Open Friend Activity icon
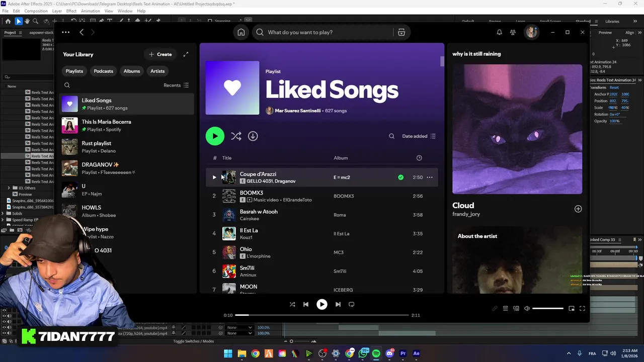 pyautogui.click(x=513, y=32)
